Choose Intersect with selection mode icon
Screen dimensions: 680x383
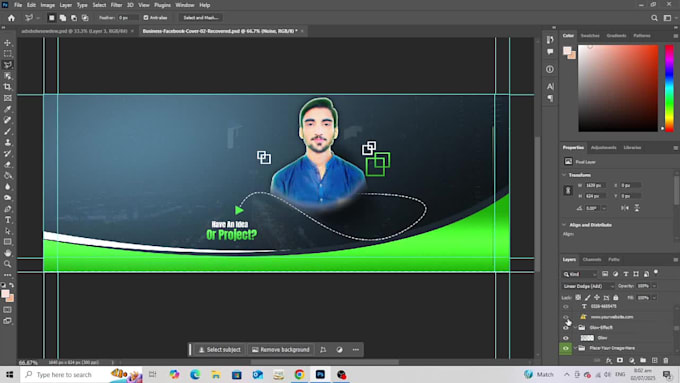pos(85,18)
